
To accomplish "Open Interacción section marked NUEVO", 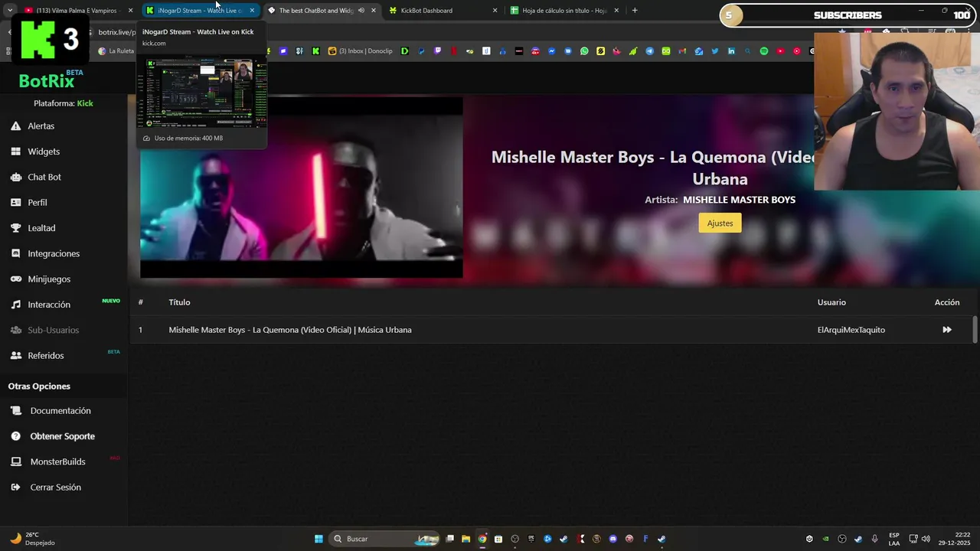I will tap(49, 305).
